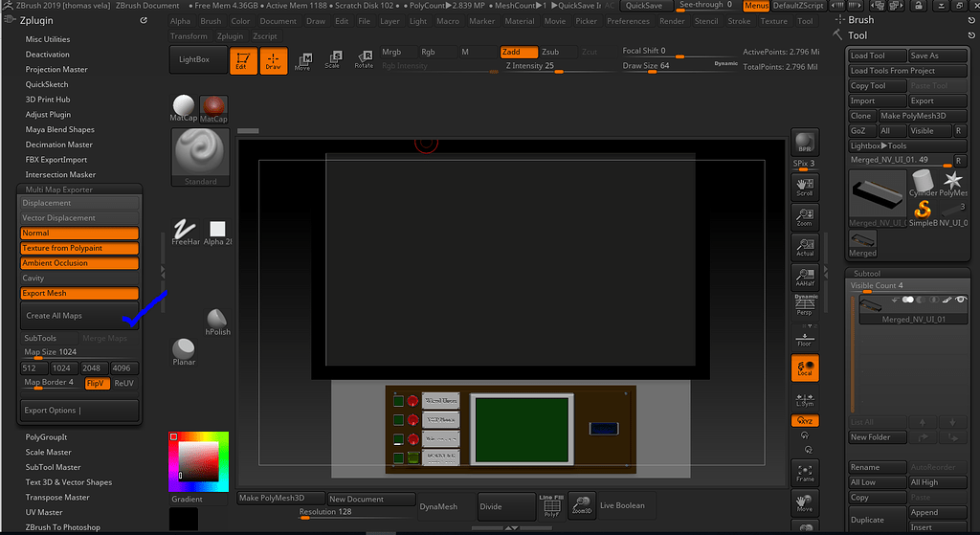Click the BPR render icon
Screen dimensions: 980x535
coord(804,143)
